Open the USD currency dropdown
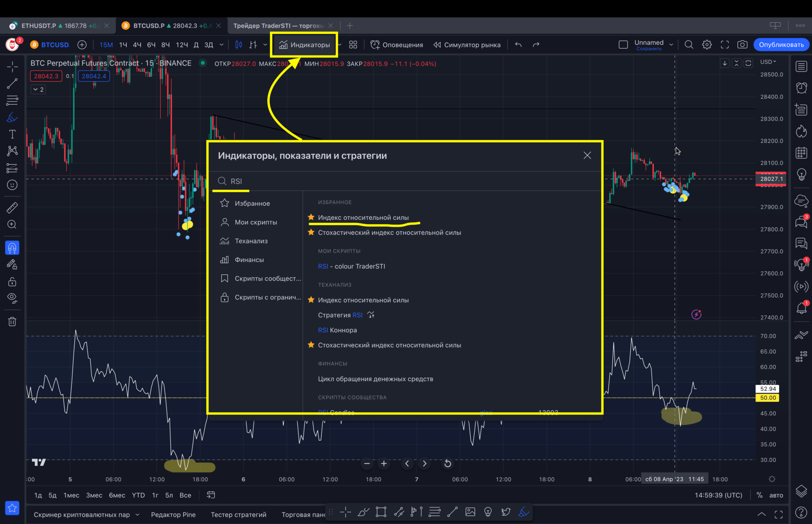The width and height of the screenshot is (812, 524). click(768, 62)
